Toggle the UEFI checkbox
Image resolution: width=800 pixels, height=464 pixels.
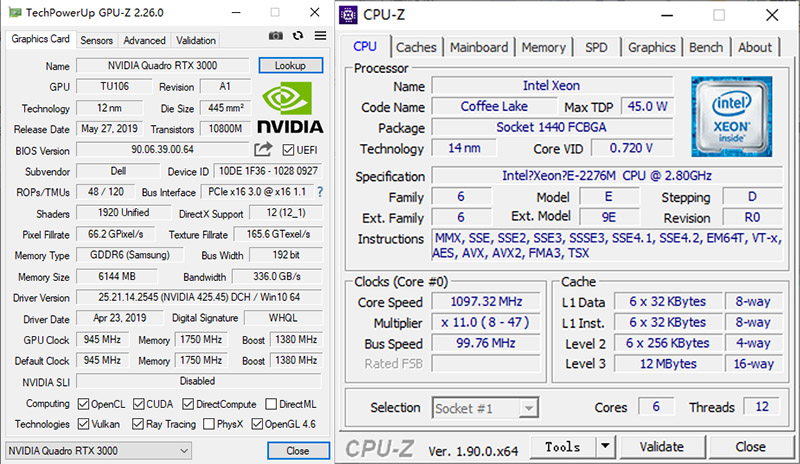(x=288, y=150)
